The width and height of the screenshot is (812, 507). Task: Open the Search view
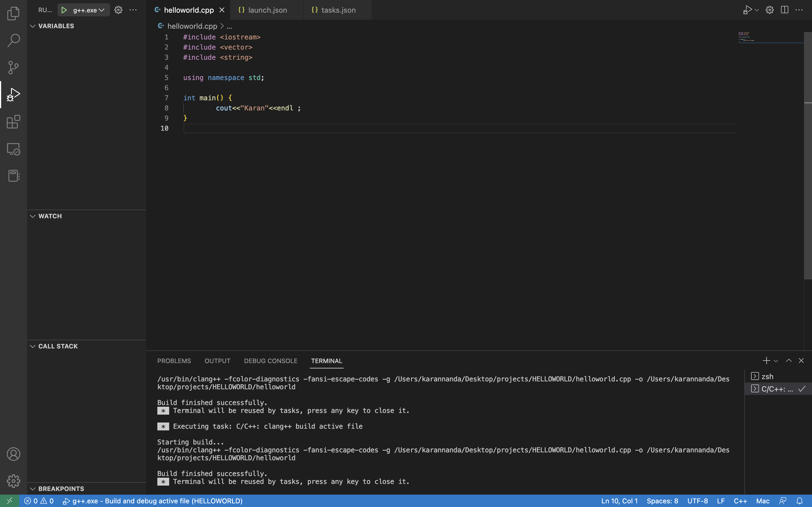pyautogui.click(x=14, y=40)
